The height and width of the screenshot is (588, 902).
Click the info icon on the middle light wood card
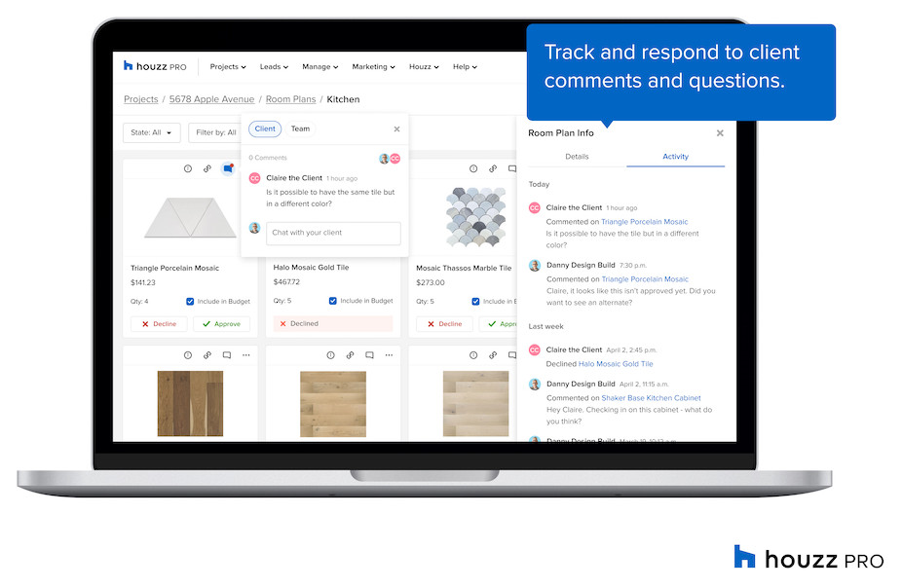(330, 355)
